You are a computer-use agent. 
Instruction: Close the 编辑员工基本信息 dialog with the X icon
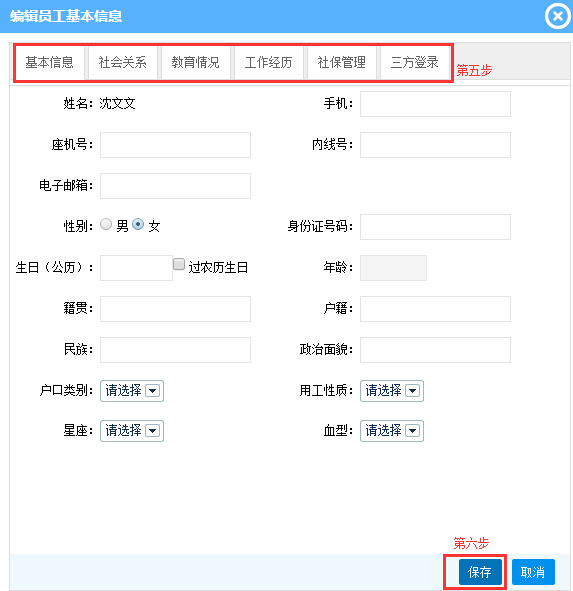pos(558,16)
